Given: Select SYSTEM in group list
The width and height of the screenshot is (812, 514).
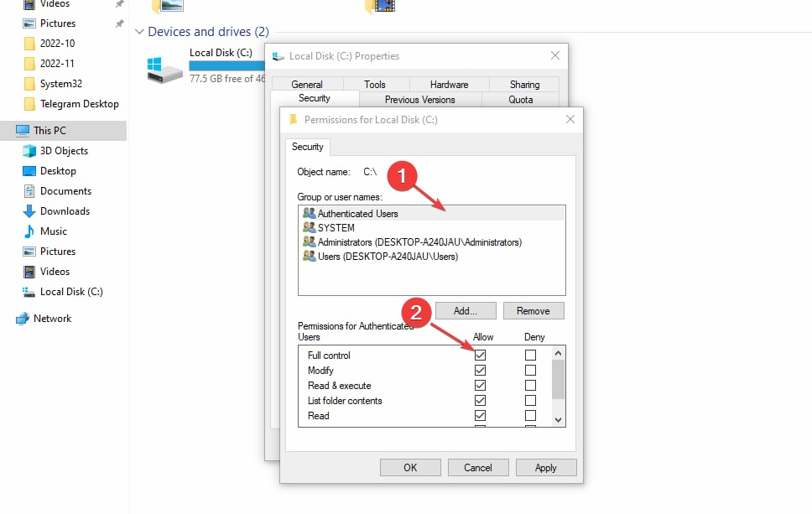Looking at the screenshot, I should click(431, 227).
